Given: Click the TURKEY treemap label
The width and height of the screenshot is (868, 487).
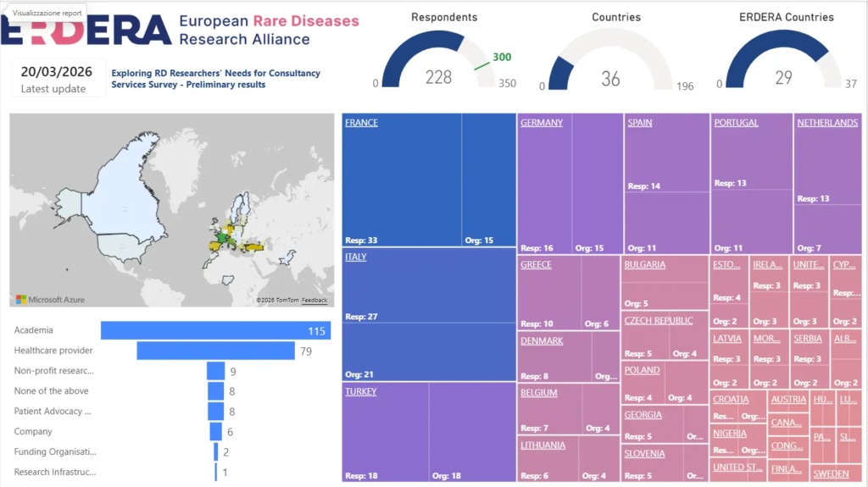Looking at the screenshot, I should click(x=360, y=391).
